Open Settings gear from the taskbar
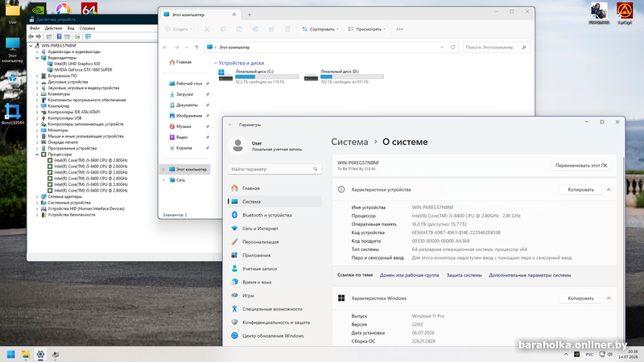 (41, 355)
